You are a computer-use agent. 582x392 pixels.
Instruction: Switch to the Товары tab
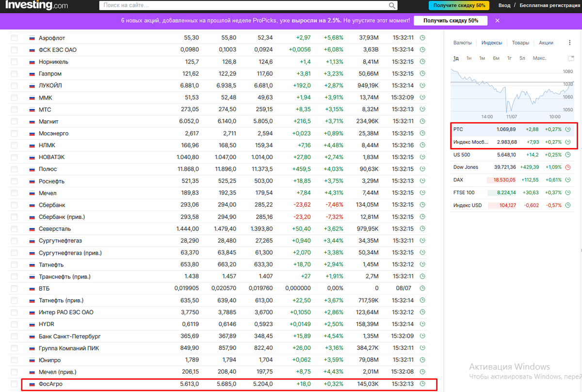(x=520, y=43)
